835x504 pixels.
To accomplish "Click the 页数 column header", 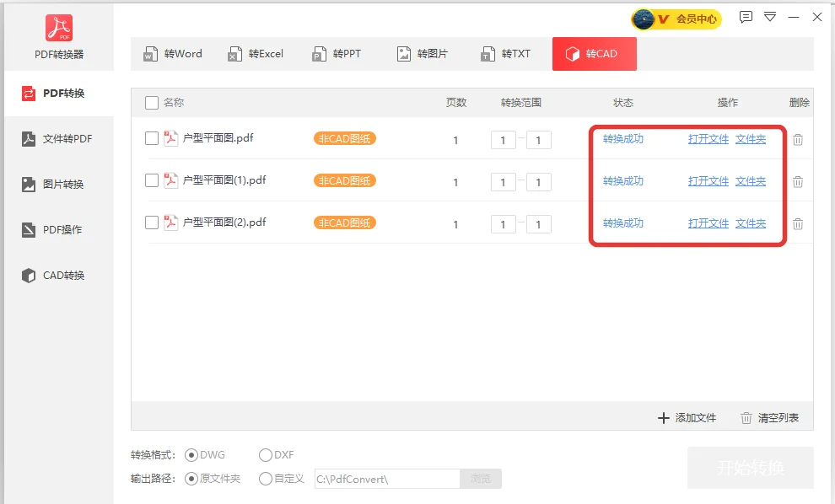I will click(456, 103).
